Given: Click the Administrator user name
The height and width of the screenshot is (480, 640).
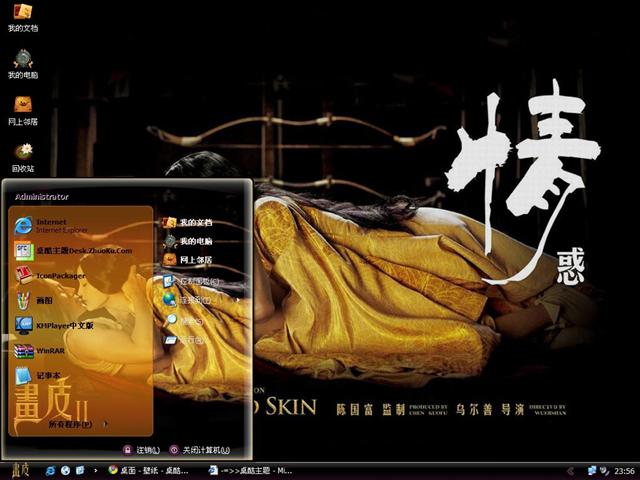Looking at the screenshot, I should (42, 197).
